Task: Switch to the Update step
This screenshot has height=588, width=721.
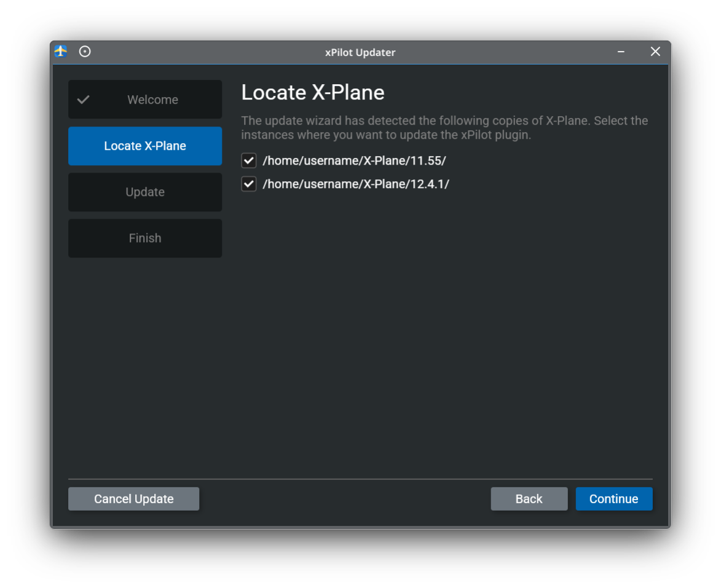Action: (x=145, y=192)
